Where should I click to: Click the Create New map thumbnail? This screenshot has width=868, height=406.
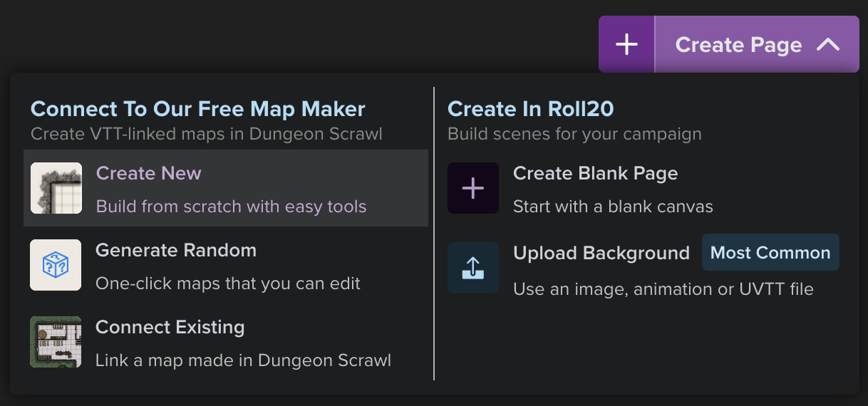coord(56,188)
